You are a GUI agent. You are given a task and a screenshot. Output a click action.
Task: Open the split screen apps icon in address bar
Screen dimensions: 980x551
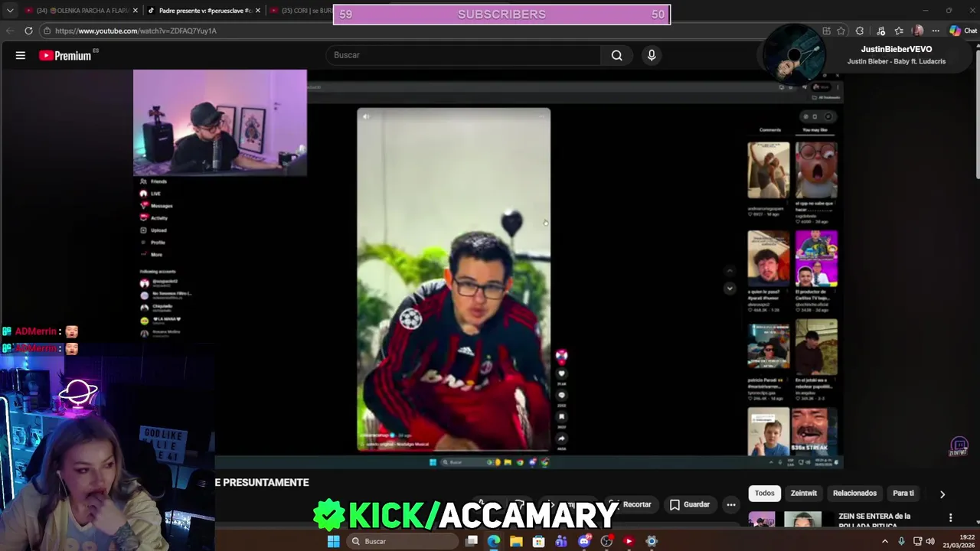coord(826,31)
